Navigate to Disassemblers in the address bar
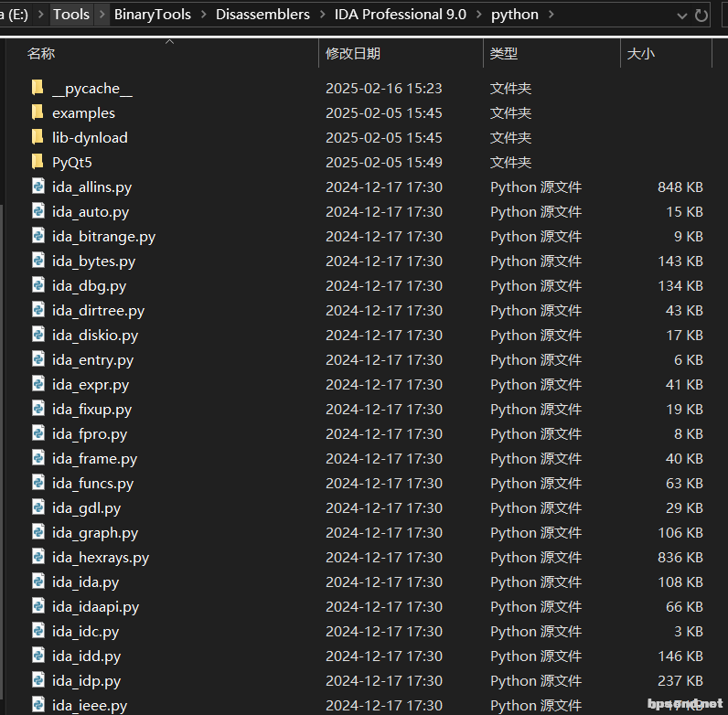This screenshot has height=715, width=728. pos(262,15)
